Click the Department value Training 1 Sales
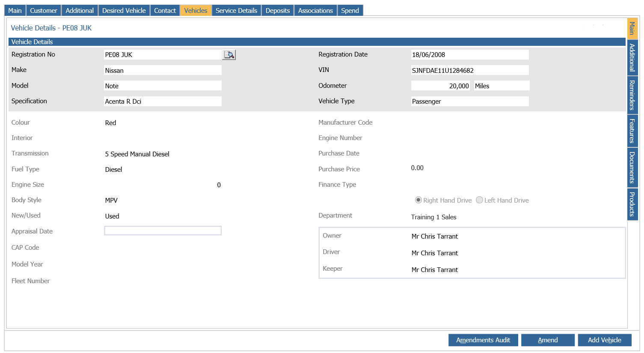The width and height of the screenshot is (644, 353). click(x=433, y=217)
